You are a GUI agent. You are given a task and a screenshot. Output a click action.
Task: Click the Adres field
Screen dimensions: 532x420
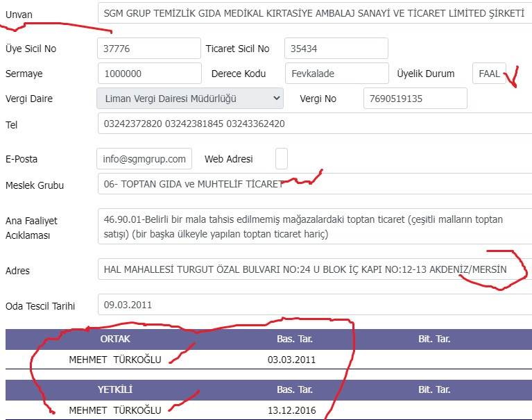pyautogui.click(x=315, y=269)
